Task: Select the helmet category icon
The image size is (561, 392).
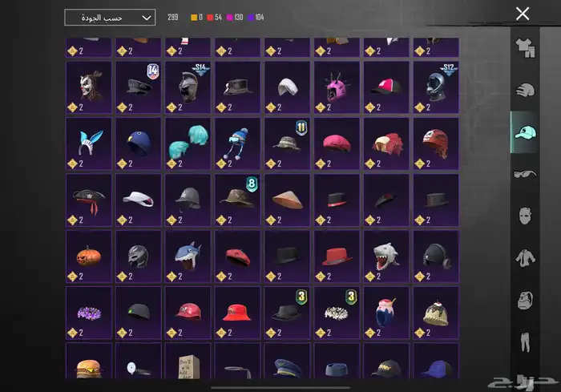Action: [x=526, y=91]
